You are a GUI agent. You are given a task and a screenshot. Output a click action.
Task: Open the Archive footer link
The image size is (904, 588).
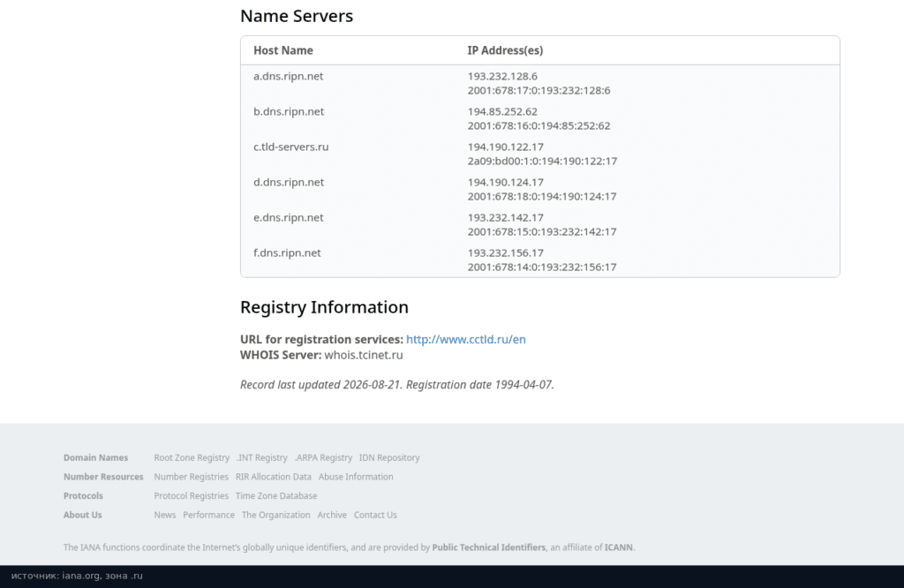pos(332,515)
